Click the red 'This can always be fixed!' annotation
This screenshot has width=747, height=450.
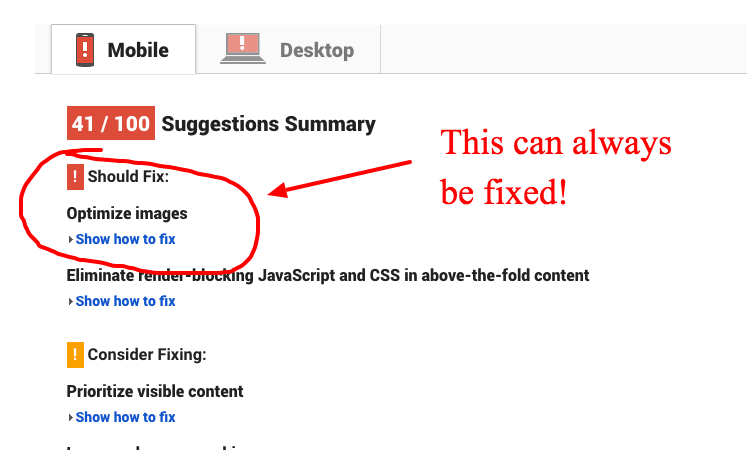pos(555,167)
